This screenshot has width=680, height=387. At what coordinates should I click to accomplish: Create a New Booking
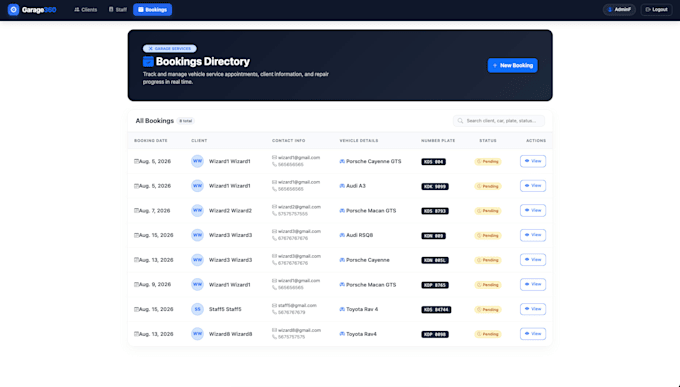[x=513, y=66]
